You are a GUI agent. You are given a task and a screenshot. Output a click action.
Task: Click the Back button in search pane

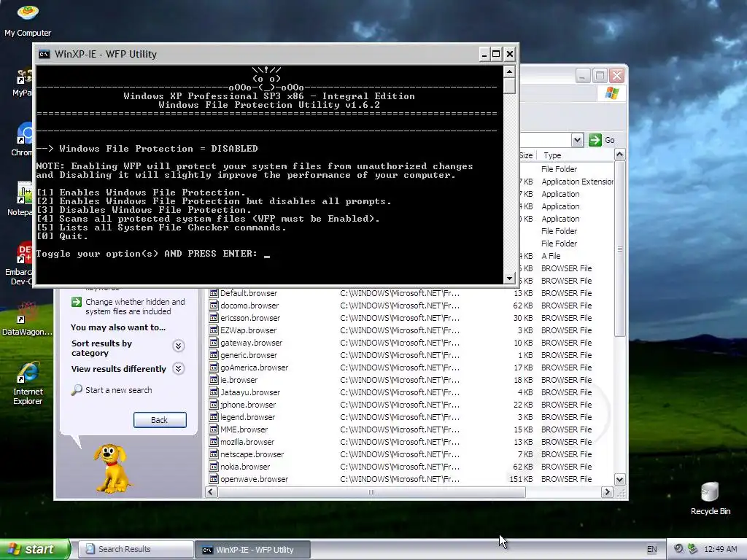click(x=160, y=420)
